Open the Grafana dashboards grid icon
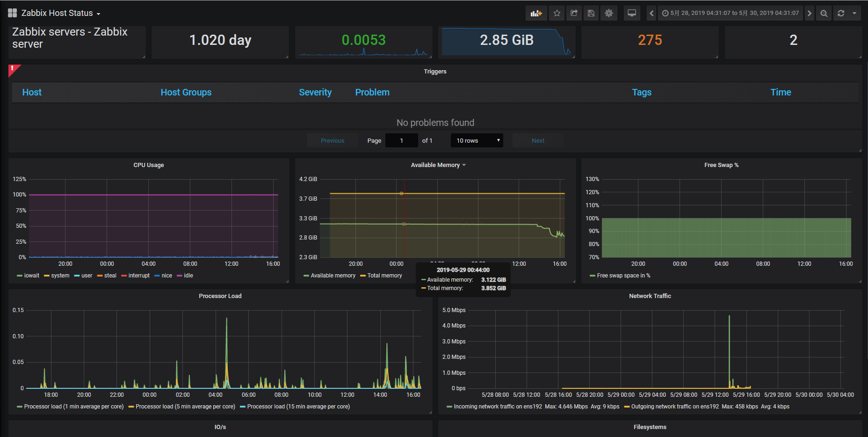The width and height of the screenshot is (868, 437). coord(12,13)
